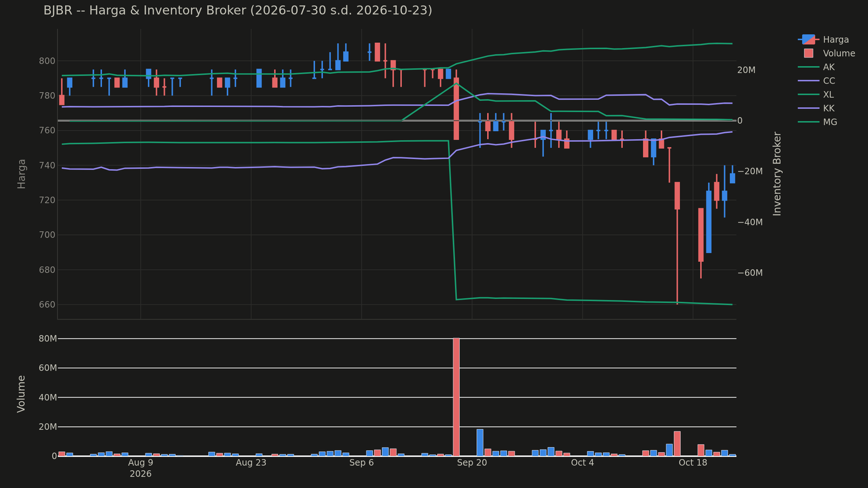Click the Volume y-axis title
Screen dimensions: 868x488
[x=22, y=394]
